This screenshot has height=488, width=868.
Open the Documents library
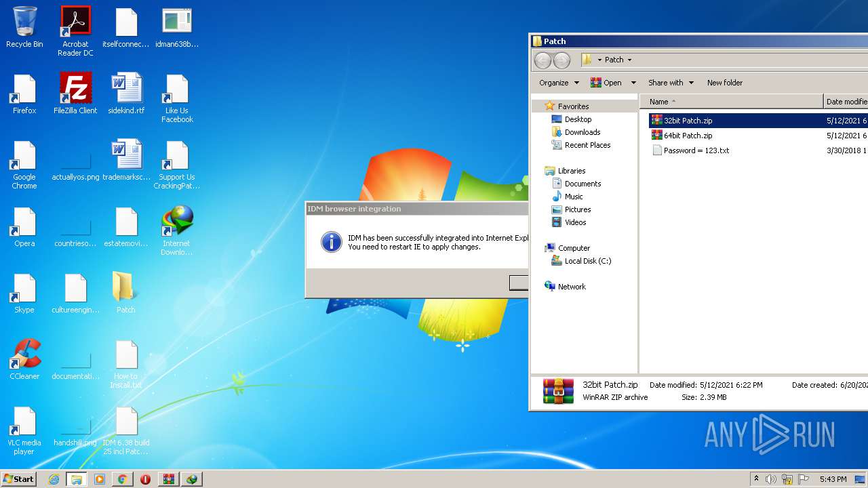[x=583, y=184]
